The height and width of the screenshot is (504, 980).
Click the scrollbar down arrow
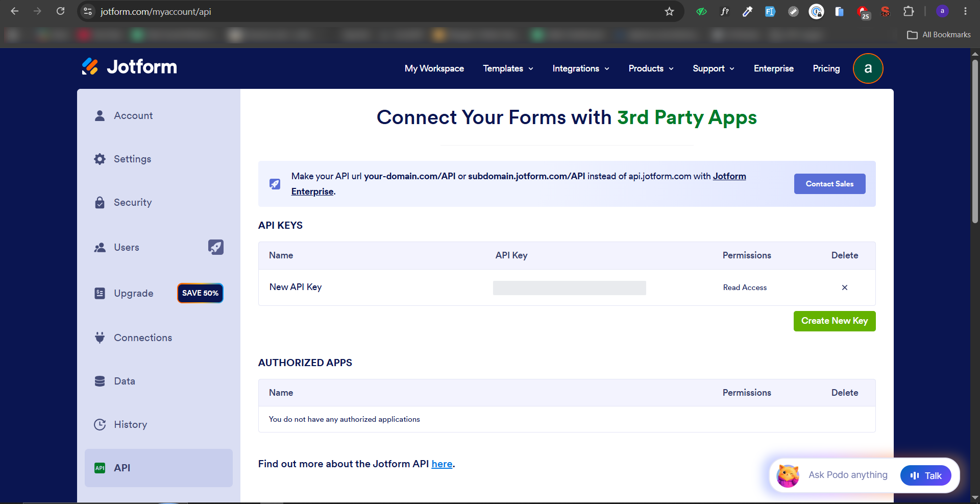click(975, 497)
